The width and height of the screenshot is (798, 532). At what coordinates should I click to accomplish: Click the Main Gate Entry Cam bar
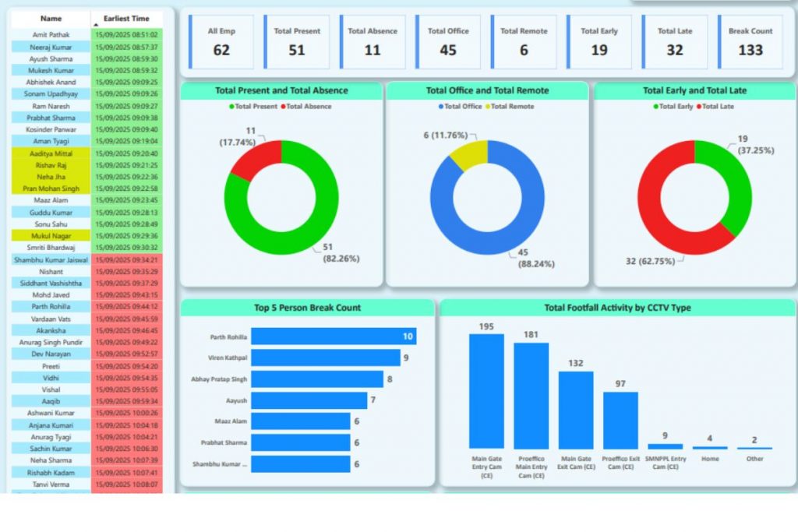click(486, 391)
